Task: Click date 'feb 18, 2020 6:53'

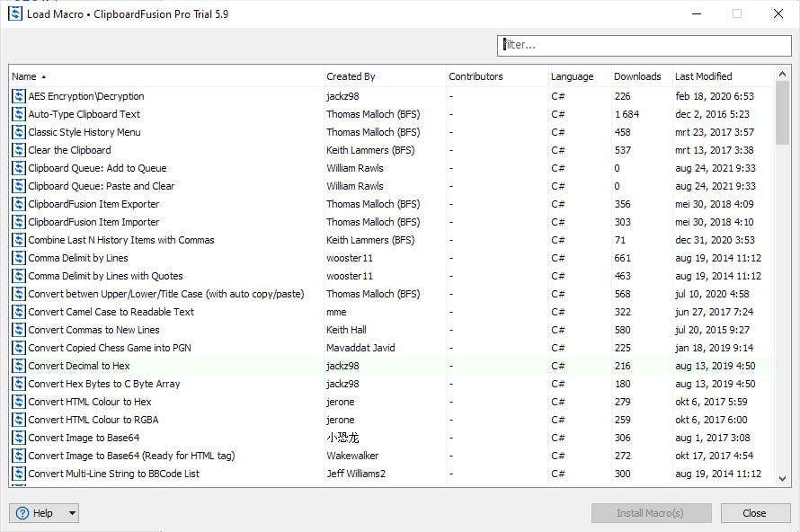Action: pyautogui.click(x=715, y=96)
